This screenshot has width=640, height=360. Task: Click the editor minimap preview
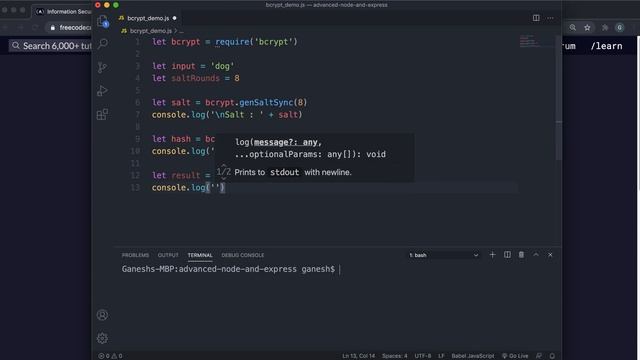click(x=530, y=41)
